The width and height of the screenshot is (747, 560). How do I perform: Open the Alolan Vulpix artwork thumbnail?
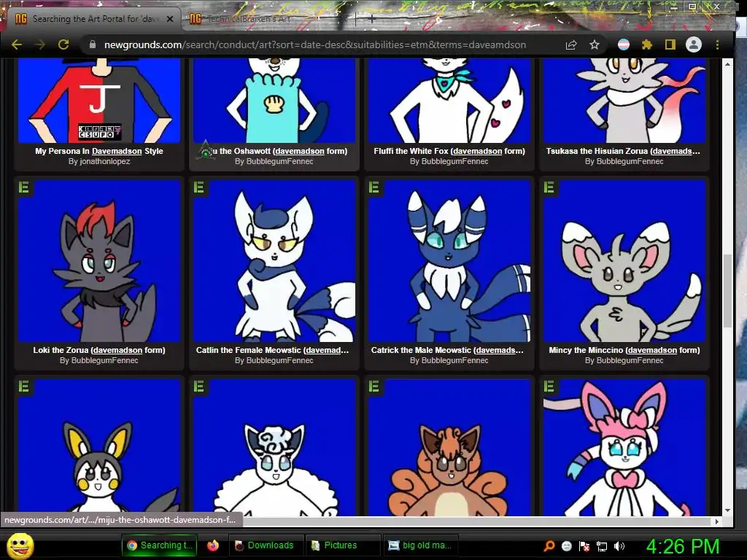coord(274,448)
